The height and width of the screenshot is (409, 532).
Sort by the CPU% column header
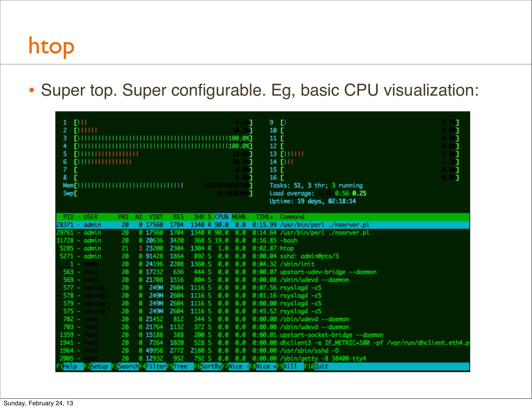point(221,217)
